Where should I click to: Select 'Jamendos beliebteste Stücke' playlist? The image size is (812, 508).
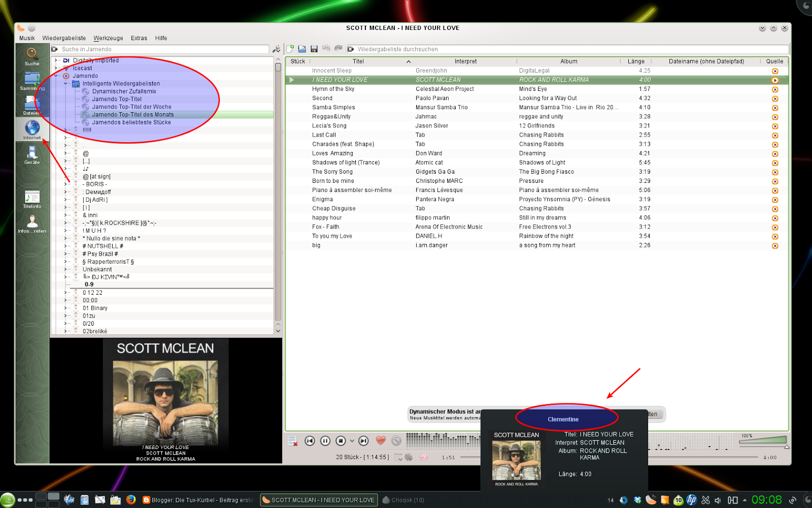coord(131,122)
